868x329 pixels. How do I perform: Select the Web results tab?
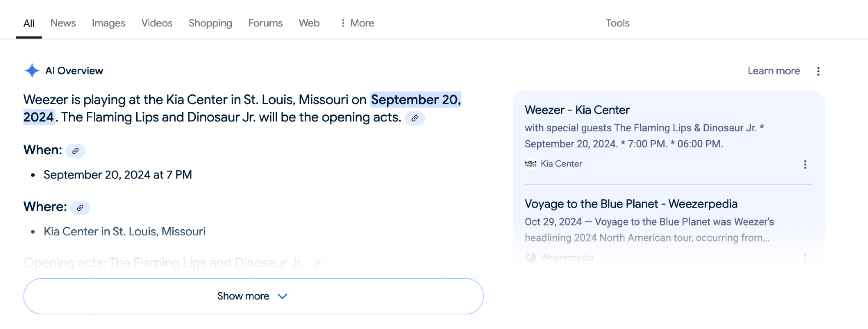[x=309, y=23]
